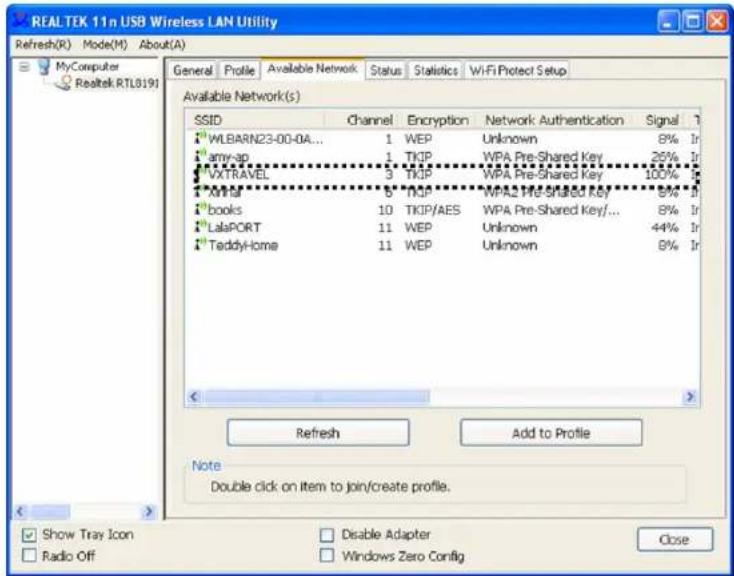Select the WLBARN23-00-0A network row
The width and height of the screenshot is (734, 576).
click(442, 139)
